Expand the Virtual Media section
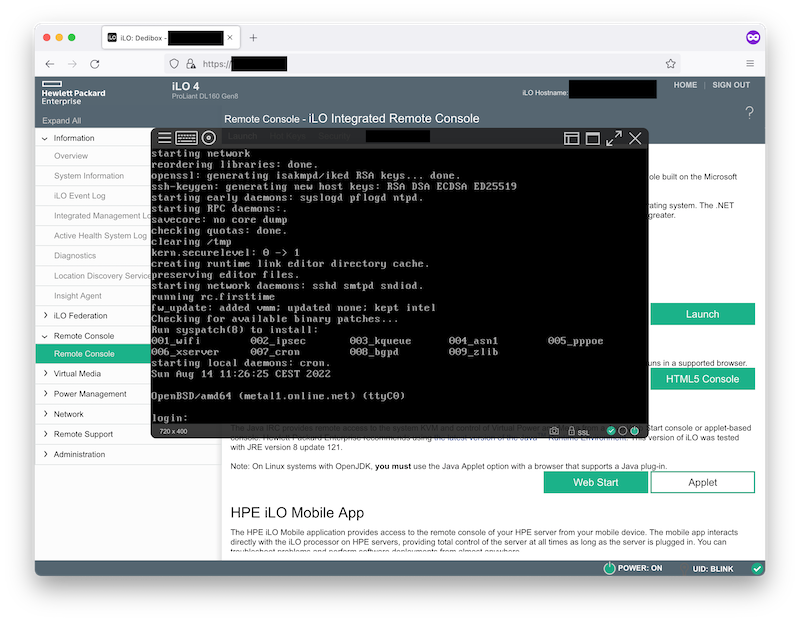800x622 pixels. (x=45, y=374)
